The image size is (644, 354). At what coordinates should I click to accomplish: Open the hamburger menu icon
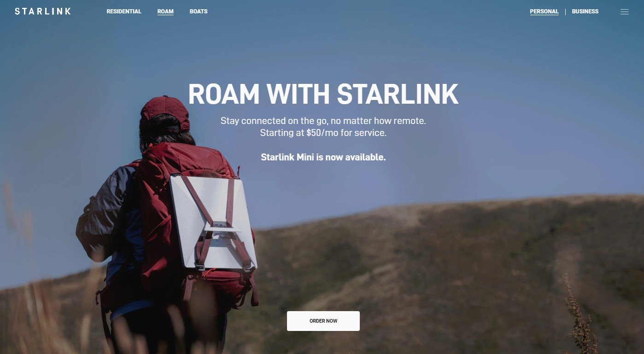tap(624, 12)
